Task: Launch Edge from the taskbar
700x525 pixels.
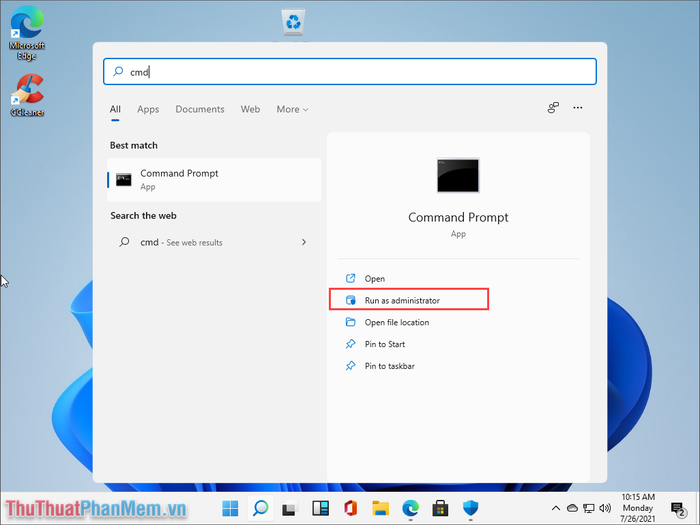Action: (410, 508)
